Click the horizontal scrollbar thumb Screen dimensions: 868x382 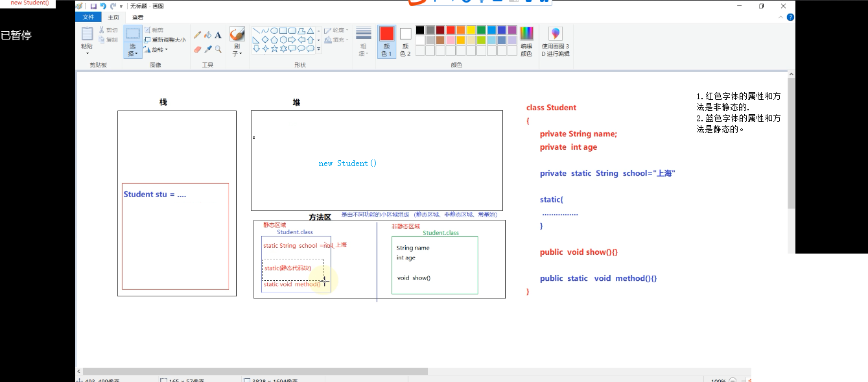[x=255, y=372]
